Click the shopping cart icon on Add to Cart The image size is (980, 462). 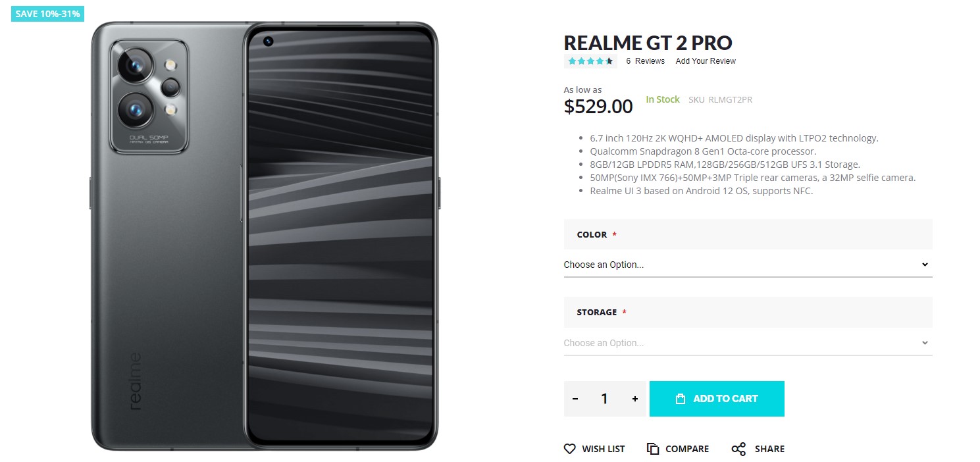679,398
